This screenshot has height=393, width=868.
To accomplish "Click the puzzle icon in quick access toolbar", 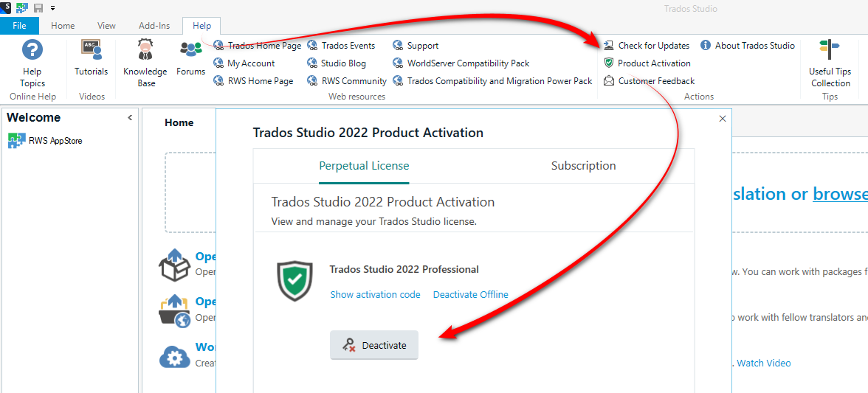I will point(23,7).
